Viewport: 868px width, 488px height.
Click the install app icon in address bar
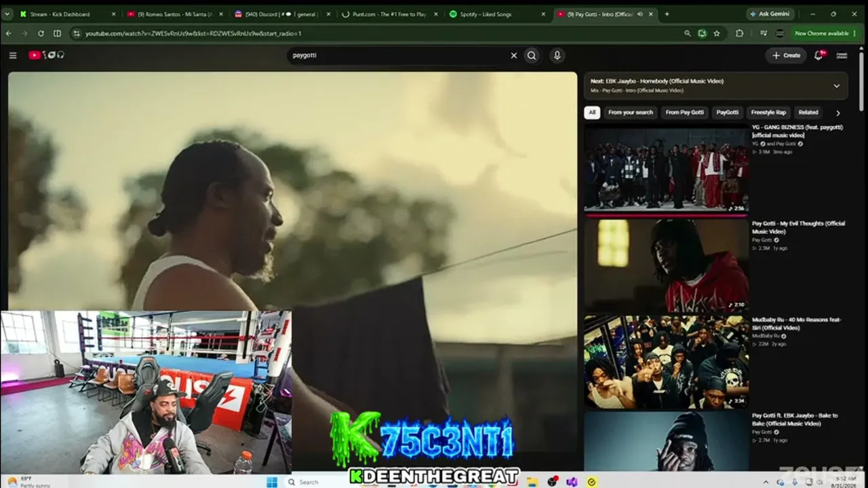point(702,33)
